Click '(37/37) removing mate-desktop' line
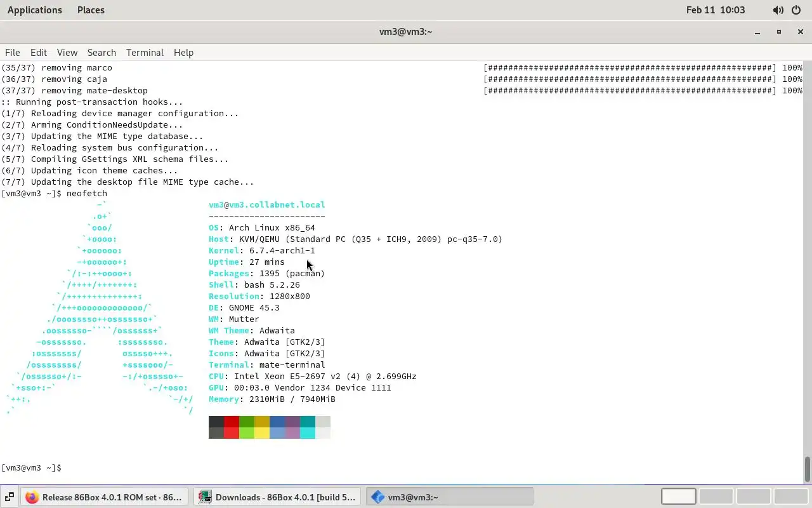Screen dimensions: 812x508 74,91
